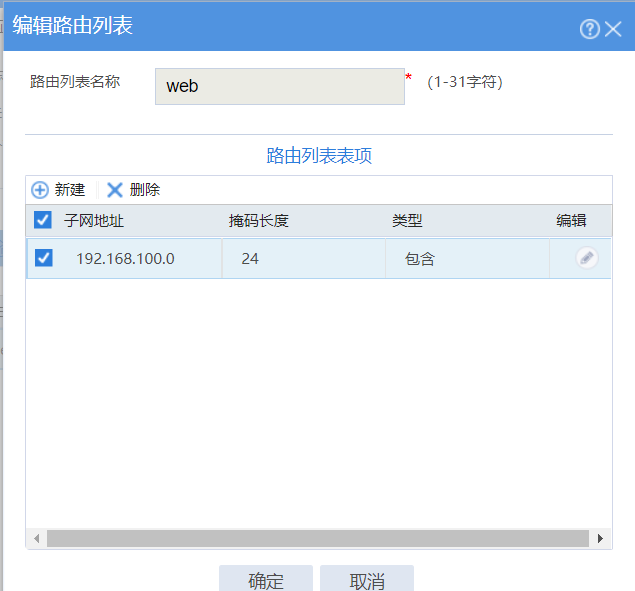Open the help question-mark icon
The height and width of the screenshot is (591, 635).
coord(589,29)
